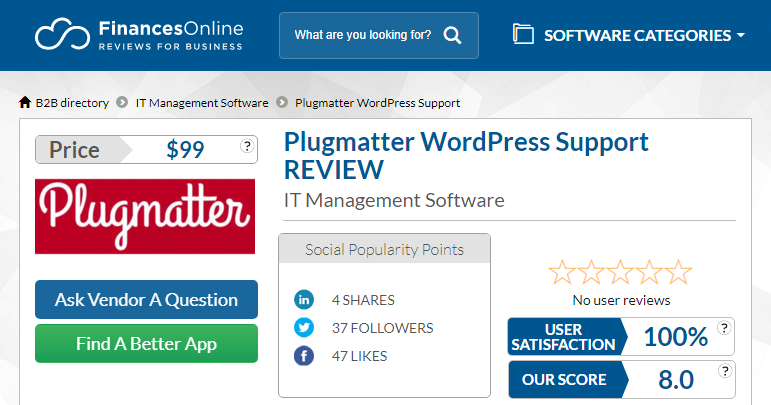The image size is (771, 405).
Task: Click the FinancesOnline cloud logo icon
Action: [x=64, y=35]
